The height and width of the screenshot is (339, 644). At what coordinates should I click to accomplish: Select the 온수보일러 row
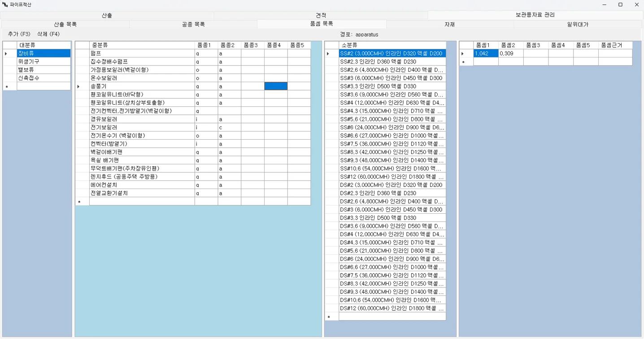(142, 78)
